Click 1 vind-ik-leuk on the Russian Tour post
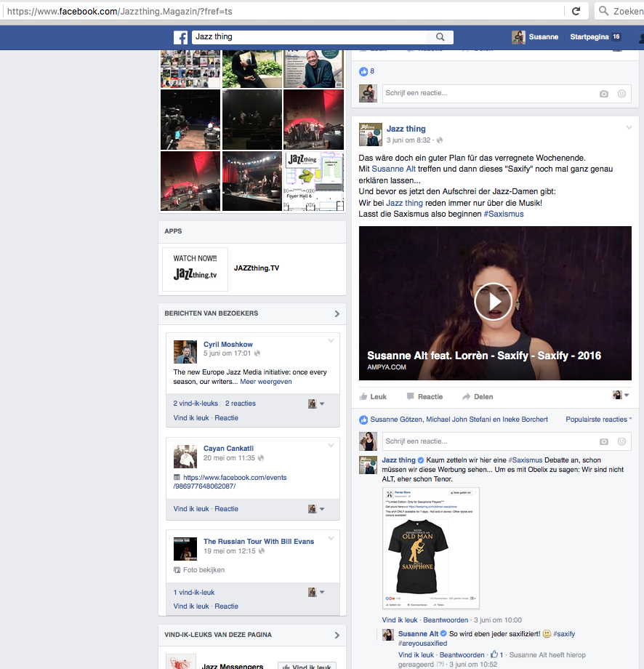 click(x=193, y=593)
